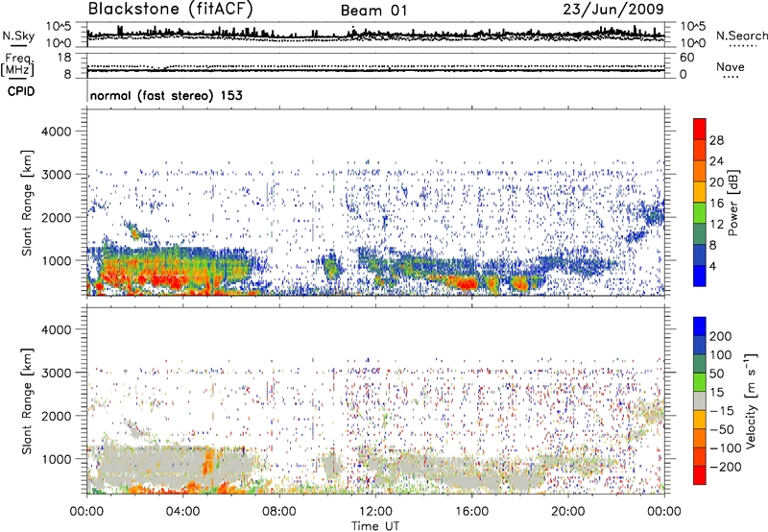Viewport: 768px width, 532px height.
Task: Click the 'Freq. [MHz]' axis label
Action: 17,64
